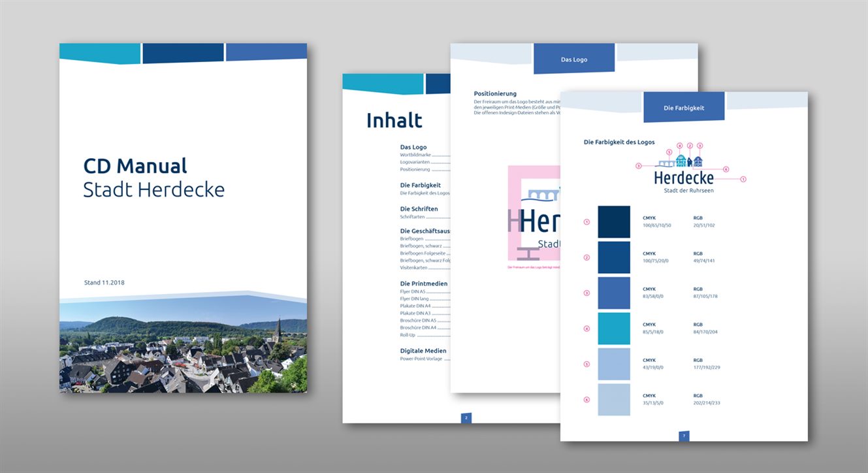Click the RGB value 202/214/233
This screenshot has width=868, height=473.
[x=707, y=402]
